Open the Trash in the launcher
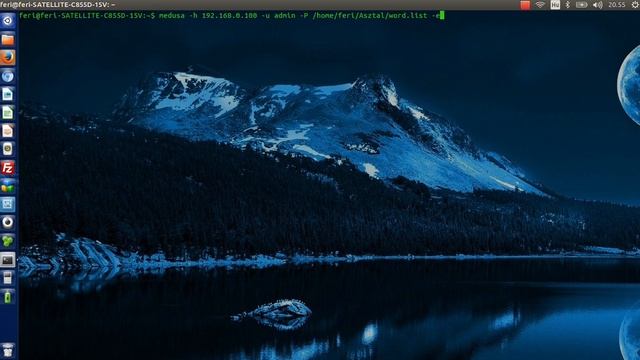640x360 pixels. point(8,351)
